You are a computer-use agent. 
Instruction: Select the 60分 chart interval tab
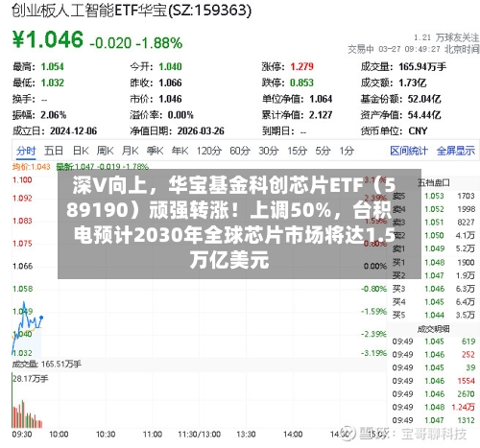(240, 151)
